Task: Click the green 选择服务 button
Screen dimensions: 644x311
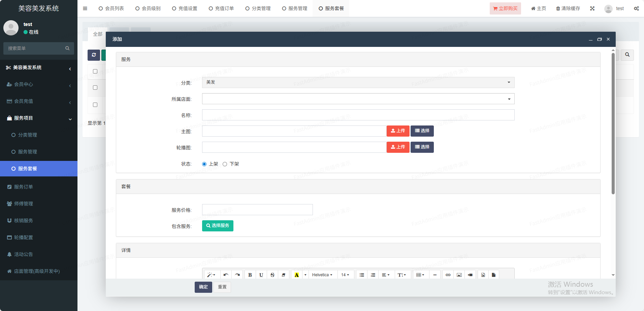Action: pyautogui.click(x=218, y=226)
